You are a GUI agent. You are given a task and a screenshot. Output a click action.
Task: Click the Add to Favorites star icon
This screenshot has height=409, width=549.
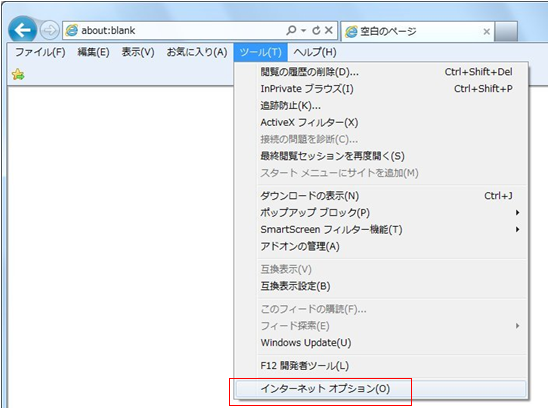point(18,74)
